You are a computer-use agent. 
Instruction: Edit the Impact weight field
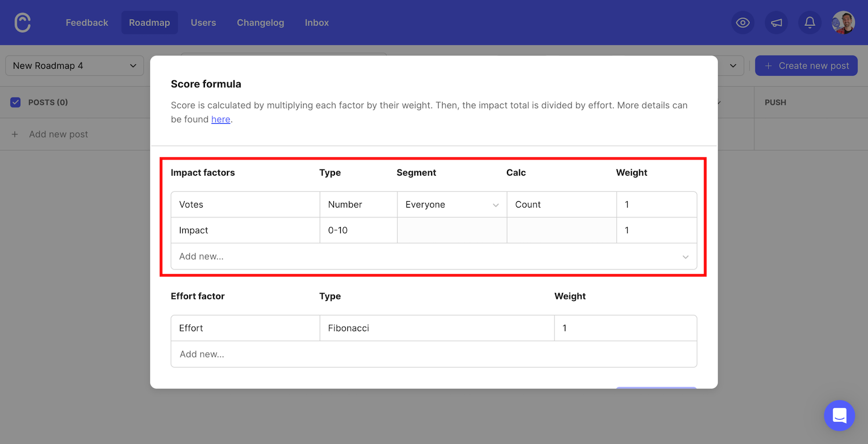657,230
